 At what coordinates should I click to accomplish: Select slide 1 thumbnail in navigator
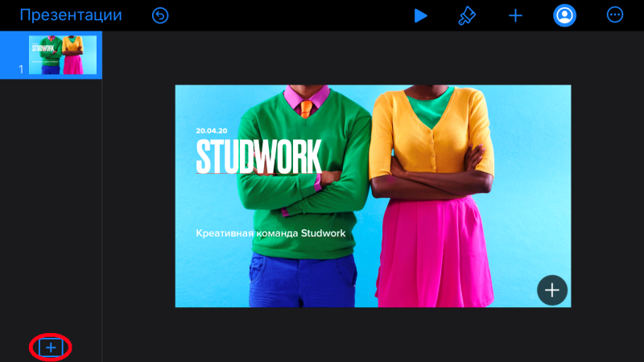click(63, 55)
